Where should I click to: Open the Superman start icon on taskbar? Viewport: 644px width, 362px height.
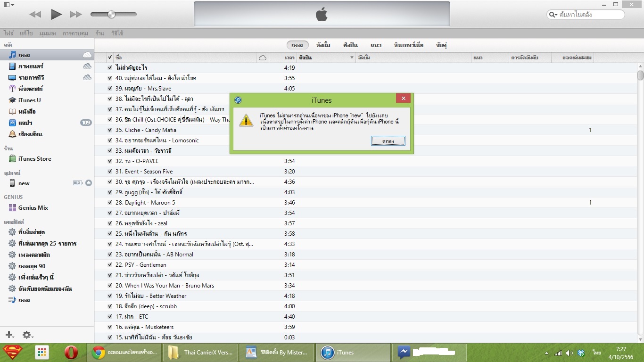[x=12, y=353]
